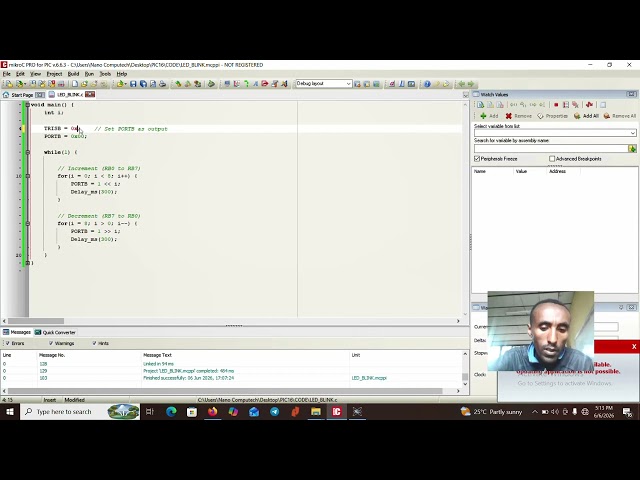Image resolution: width=640 pixels, height=480 pixels.
Task: Click the New file blank page icon
Action: coord(75,84)
